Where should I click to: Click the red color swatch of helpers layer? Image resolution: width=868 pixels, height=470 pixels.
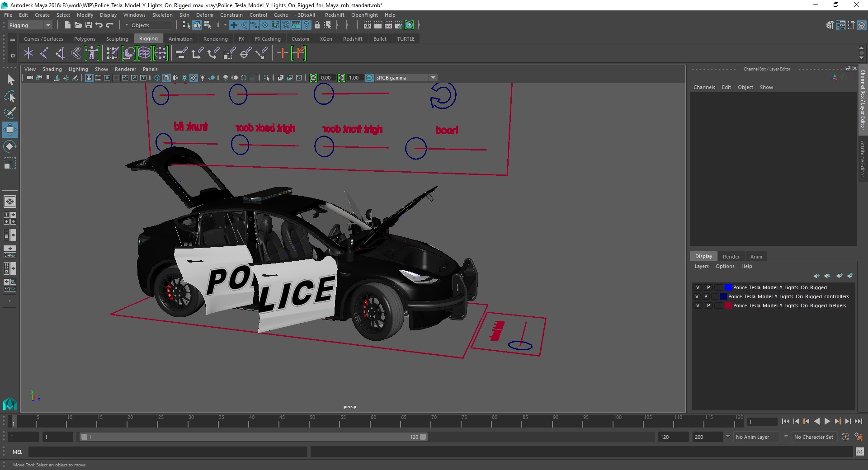(728, 305)
